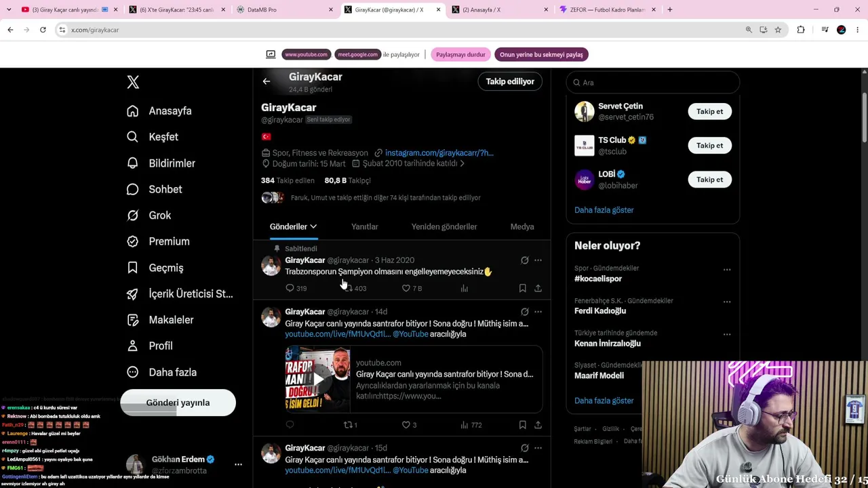The image size is (868, 488).
Task: Repost the pinned post with 403 reposts
Action: [x=355, y=288]
